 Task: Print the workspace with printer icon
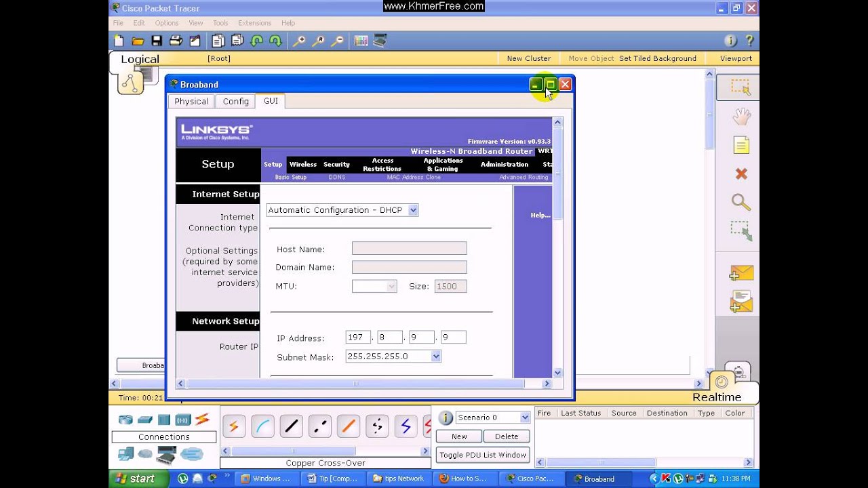coord(176,41)
